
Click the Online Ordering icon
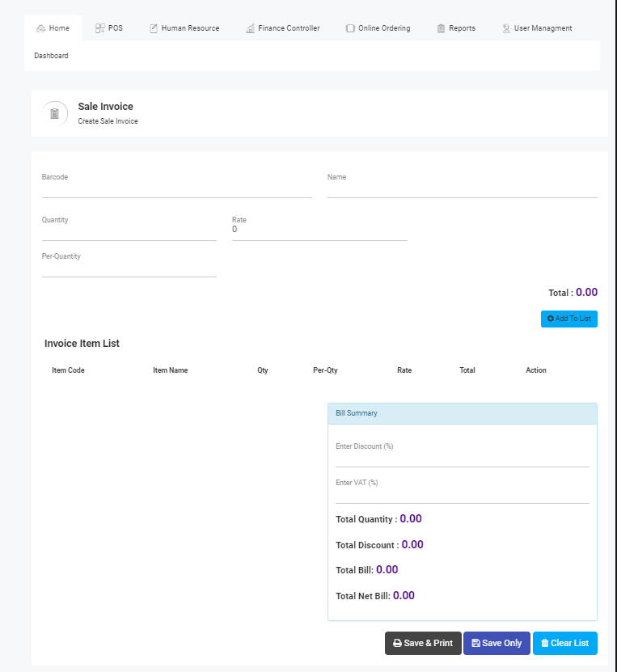tap(350, 28)
